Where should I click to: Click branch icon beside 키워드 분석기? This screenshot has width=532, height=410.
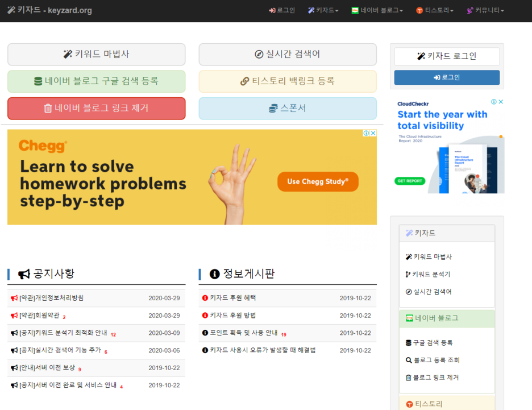click(408, 274)
